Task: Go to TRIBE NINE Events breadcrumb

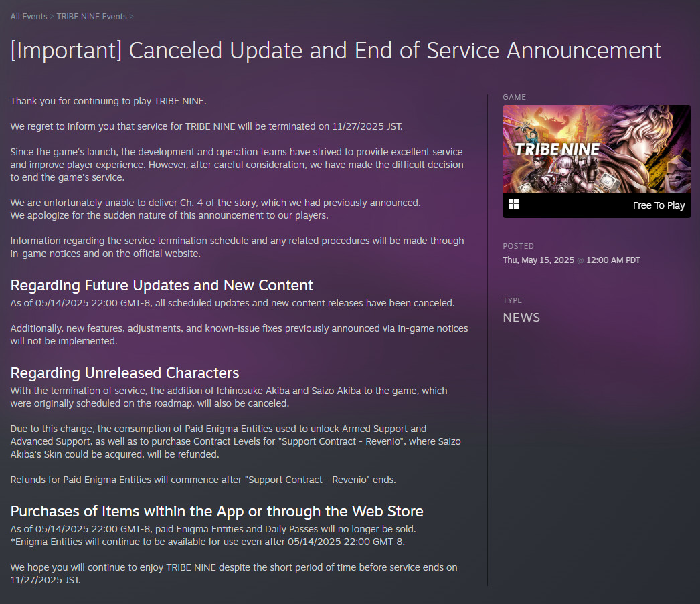Action: click(x=92, y=17)
